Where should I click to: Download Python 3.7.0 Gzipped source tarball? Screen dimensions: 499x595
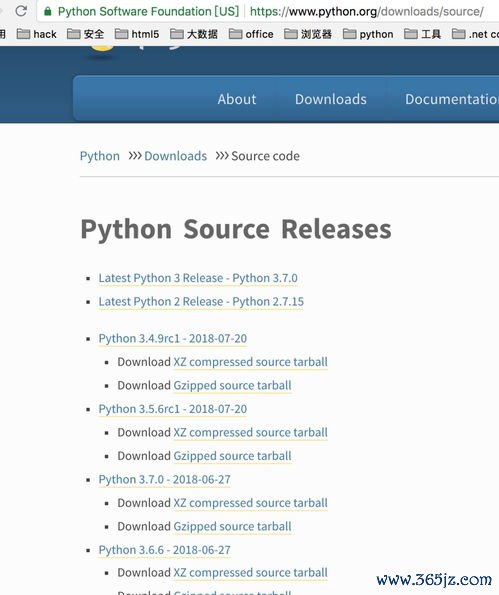pyautogui.click(x=232, y=526)
